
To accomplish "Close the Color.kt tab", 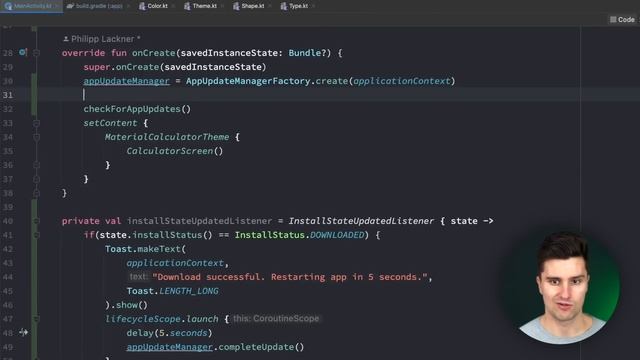I will point(174,6).
